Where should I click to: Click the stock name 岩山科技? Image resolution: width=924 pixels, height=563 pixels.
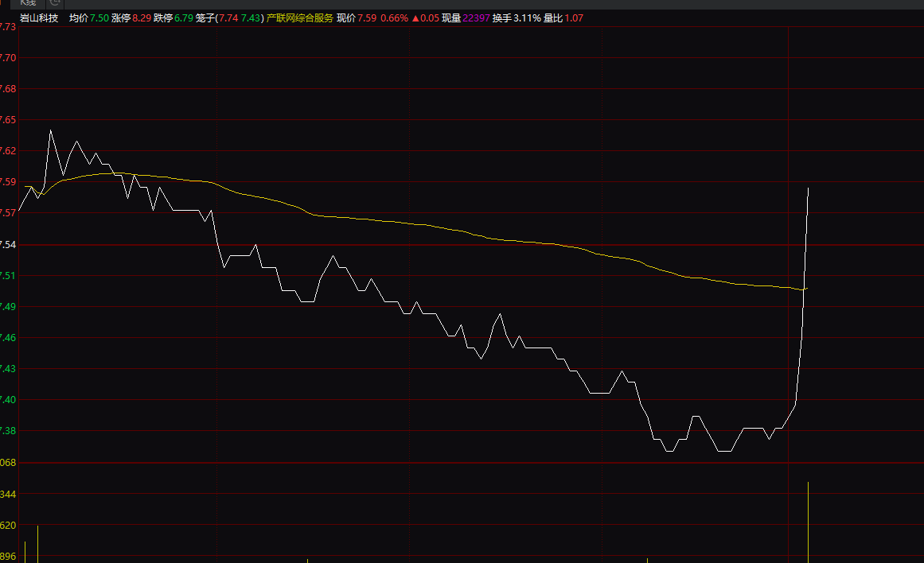(x=39, y=18)
